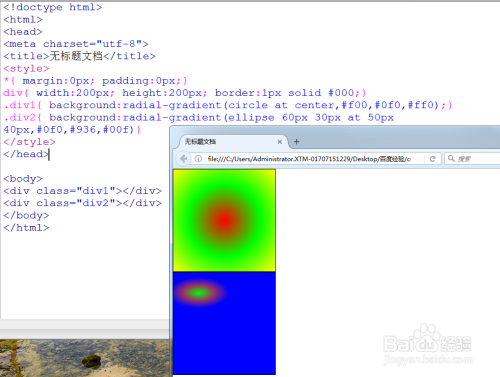500x377 pixels.
Task: Click the opening <style> tag line
Action: click(26, 69)
